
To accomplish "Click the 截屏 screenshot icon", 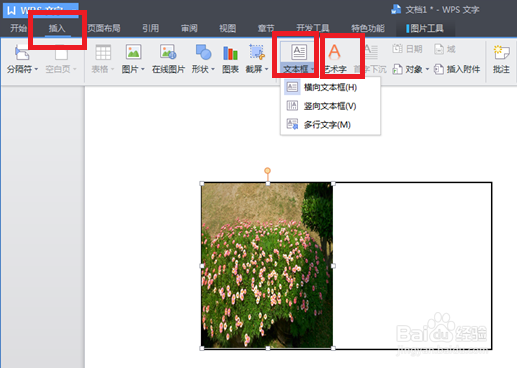I will [x=257, y=52].
